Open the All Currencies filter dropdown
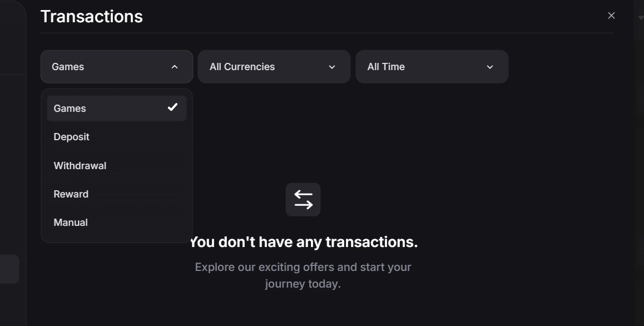Viewport: 644px width, 326px height. (274, 67)
